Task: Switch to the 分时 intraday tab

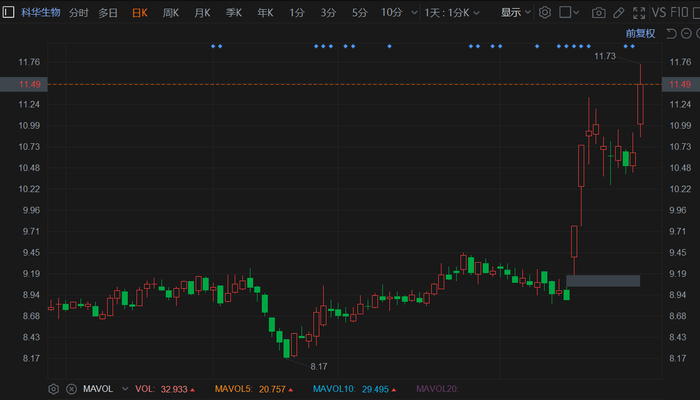Action: [x=79, y=13]
